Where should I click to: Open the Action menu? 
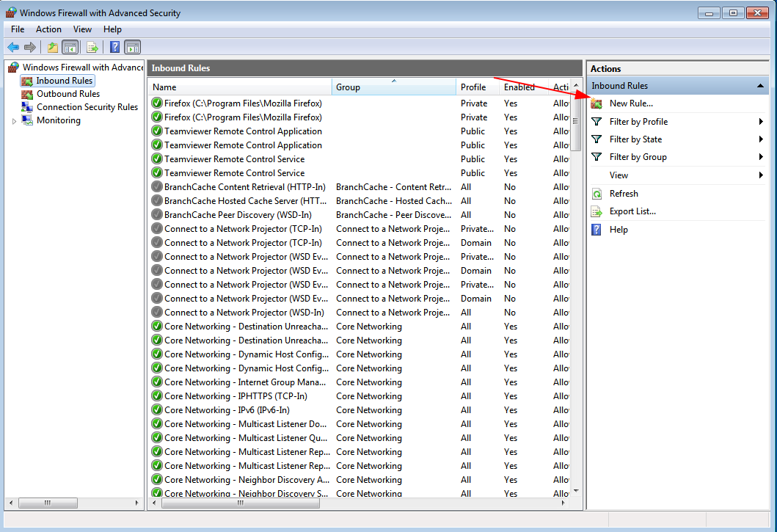click(48, 29)
